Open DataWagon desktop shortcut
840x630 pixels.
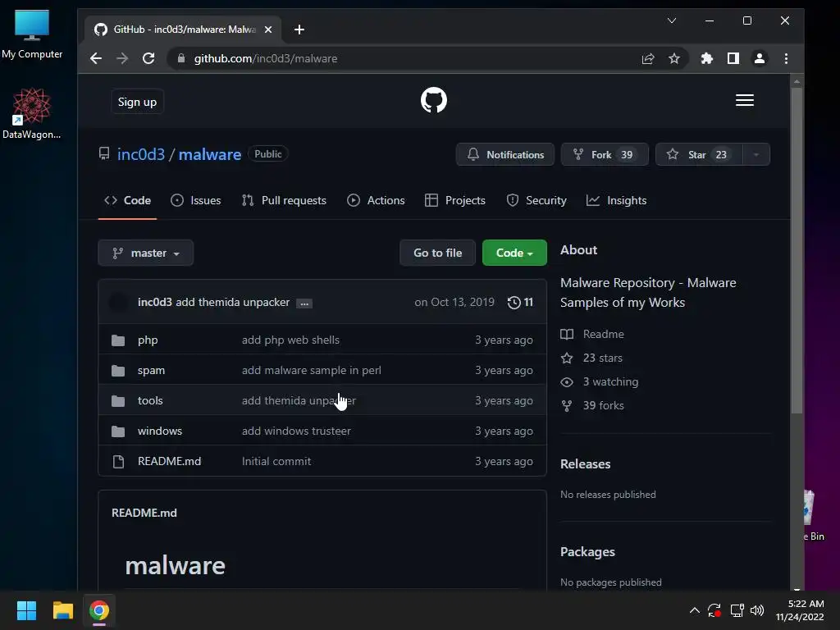pyautogui.click(x=32, y=113)
